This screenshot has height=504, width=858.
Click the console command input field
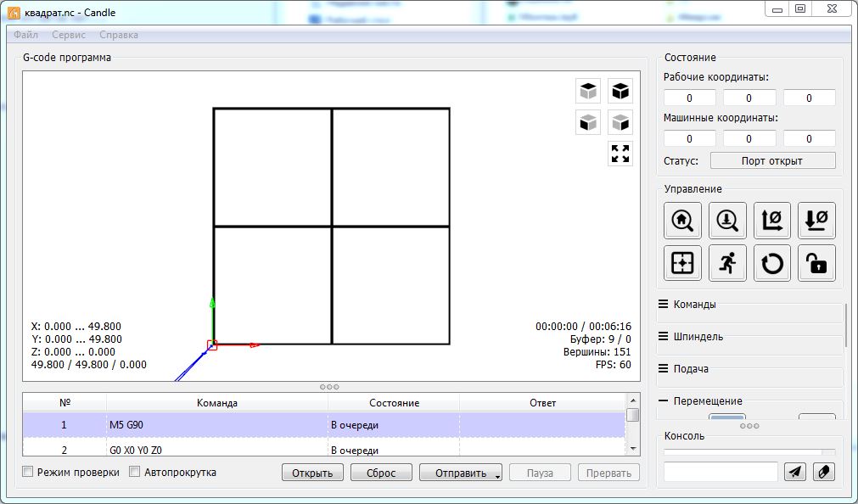tap(721, 472)
